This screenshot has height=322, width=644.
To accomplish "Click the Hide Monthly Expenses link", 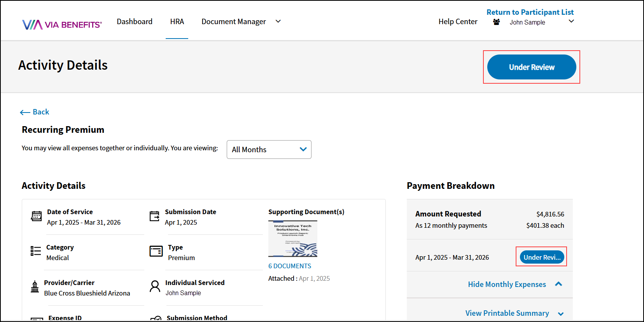I will click(x=507, y=284).
